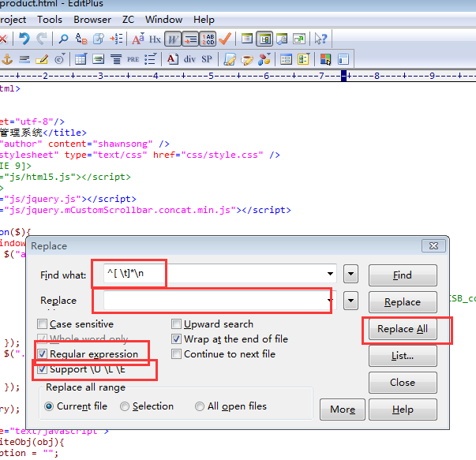Viewport: 476px width, 460px height.
Task: Click the Redo arrow icon
Action: click(42, 39)
